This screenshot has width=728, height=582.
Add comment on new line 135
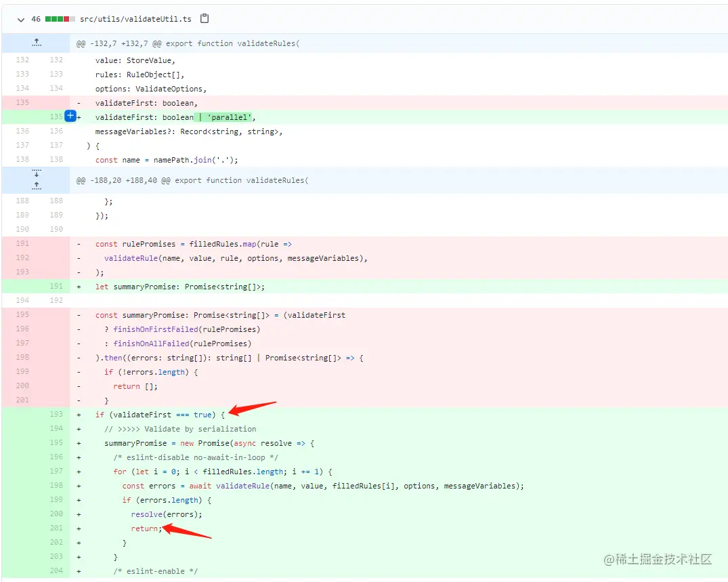(69, 117)
